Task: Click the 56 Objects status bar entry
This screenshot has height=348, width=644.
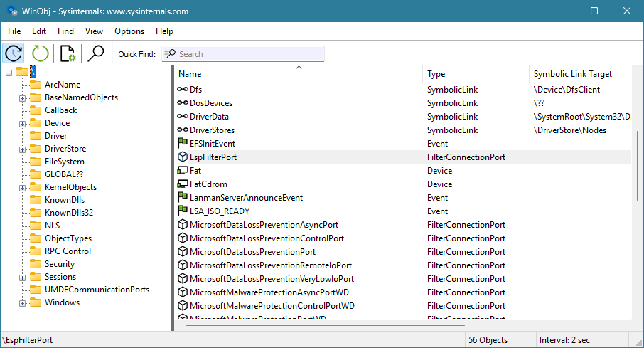Action: coord(488,340)
